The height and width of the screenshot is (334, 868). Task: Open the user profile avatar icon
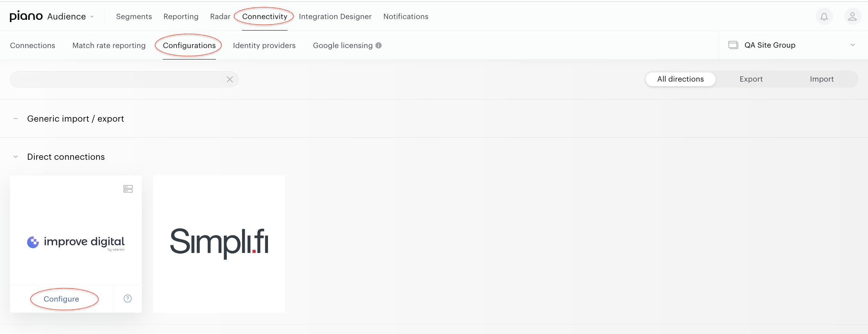point(852,16)
